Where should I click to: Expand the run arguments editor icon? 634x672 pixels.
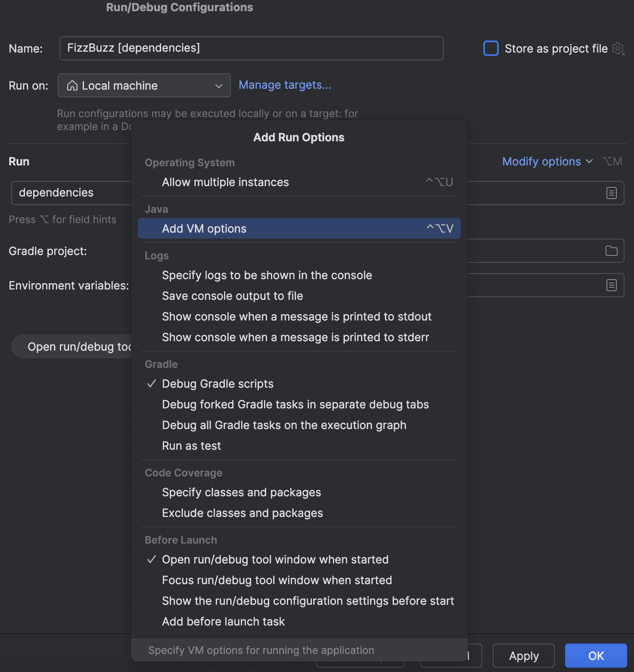[x=611, y=193]
